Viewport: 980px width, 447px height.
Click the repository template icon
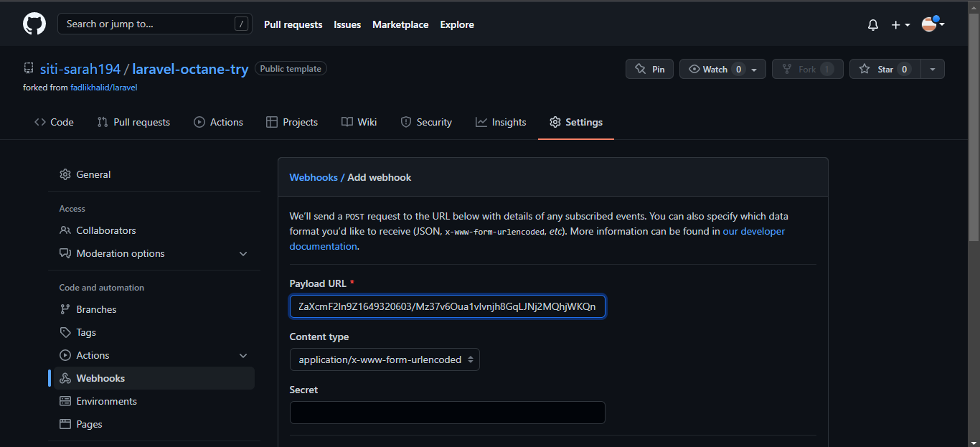[x=29, y=69]
